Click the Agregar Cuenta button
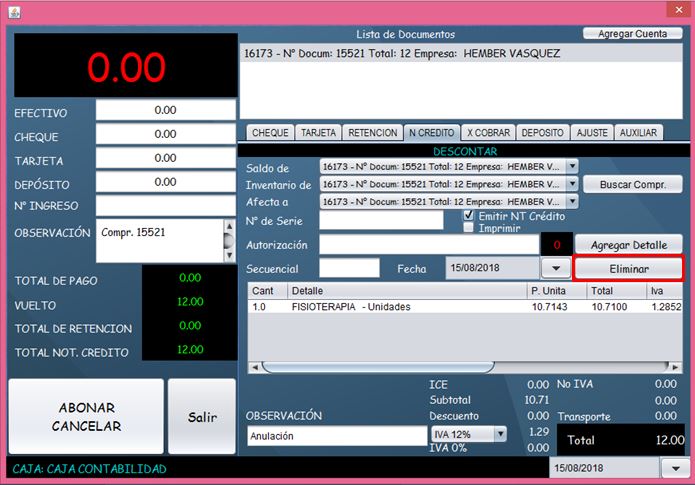 click(x=632, y=33)
